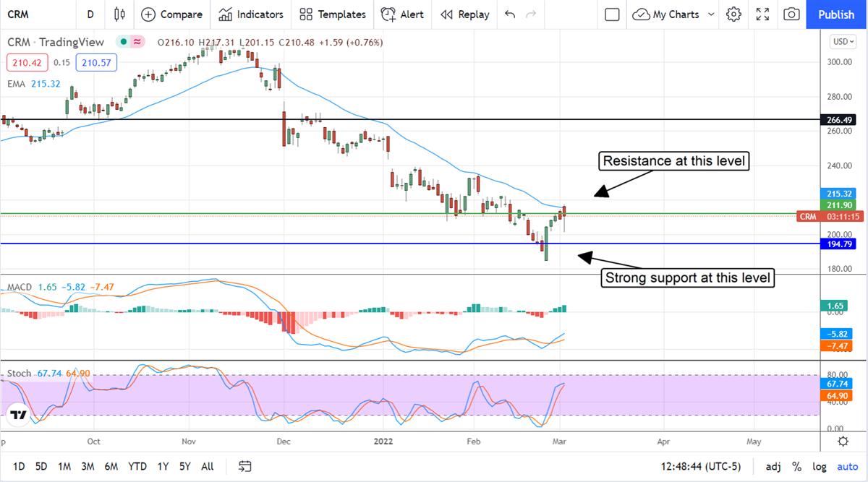Undo the last chart action
The height and width of the screenshot is (482, 868).
510,14
